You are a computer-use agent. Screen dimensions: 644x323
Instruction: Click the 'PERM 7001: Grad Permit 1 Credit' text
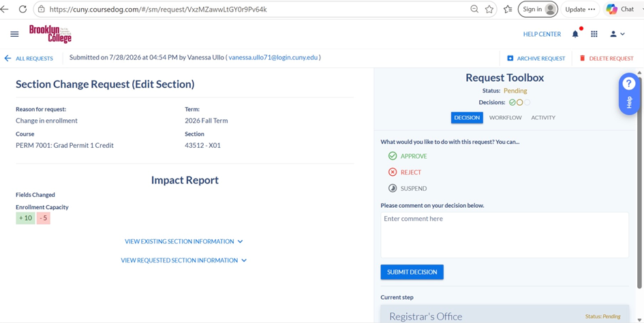[65, 145]
